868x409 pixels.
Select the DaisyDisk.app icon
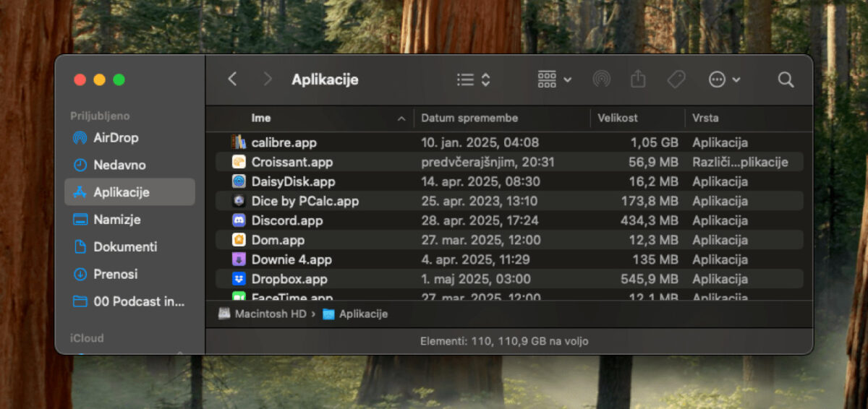[x=239, y=181]
